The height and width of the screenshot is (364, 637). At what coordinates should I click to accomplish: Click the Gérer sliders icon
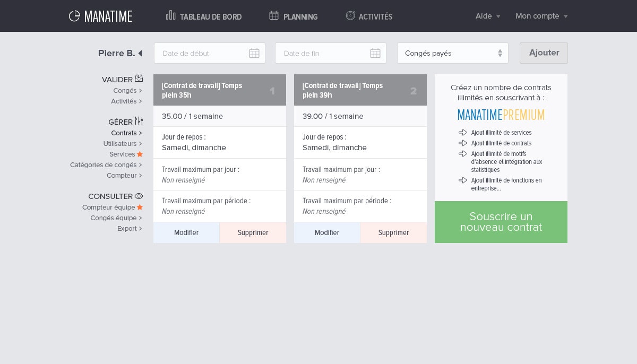pyautogui.click(x=139, y=121)
